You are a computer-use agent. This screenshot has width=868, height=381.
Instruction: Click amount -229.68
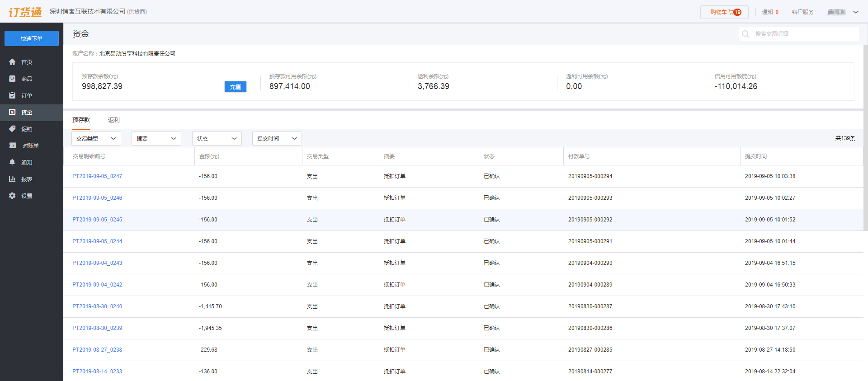pyautogui.click(x=208, y=350)
